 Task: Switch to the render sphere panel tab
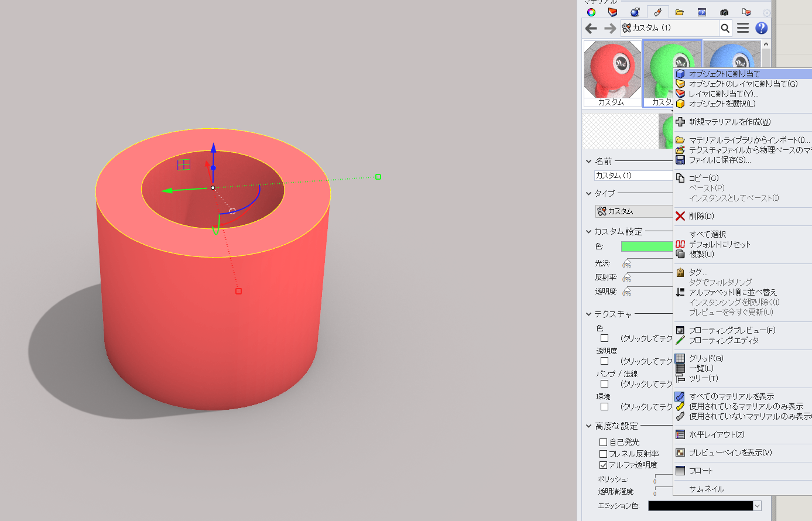coord(635,12)
